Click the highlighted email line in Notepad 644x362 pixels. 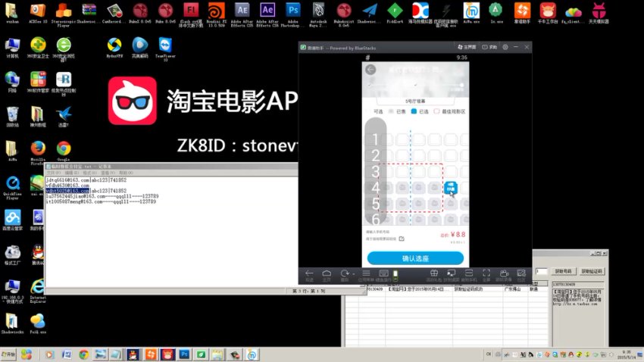[x=68, y=190]
